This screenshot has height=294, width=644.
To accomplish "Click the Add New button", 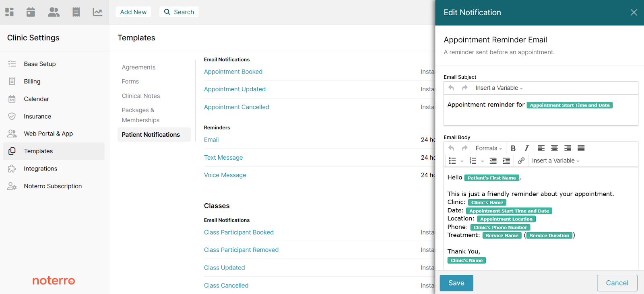I will 133,12.
